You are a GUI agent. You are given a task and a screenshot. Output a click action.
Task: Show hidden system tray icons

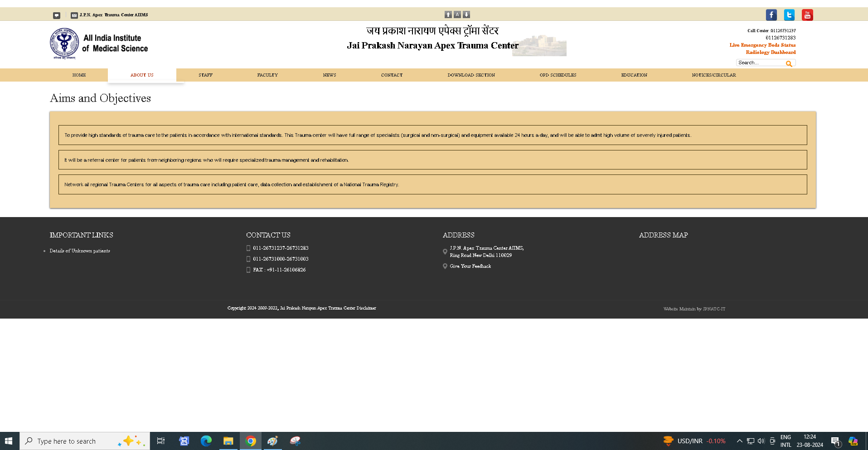[x=740, y=441]
